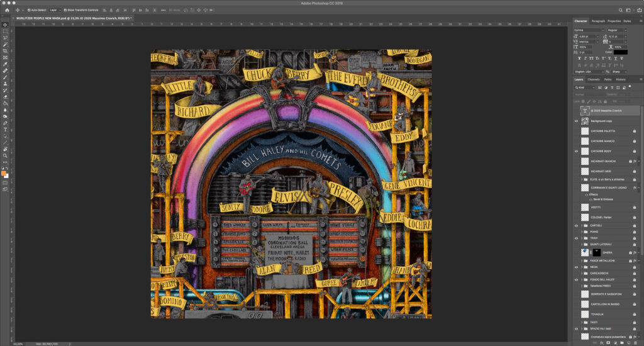Switch to the Properties tab

pos(614,21)
